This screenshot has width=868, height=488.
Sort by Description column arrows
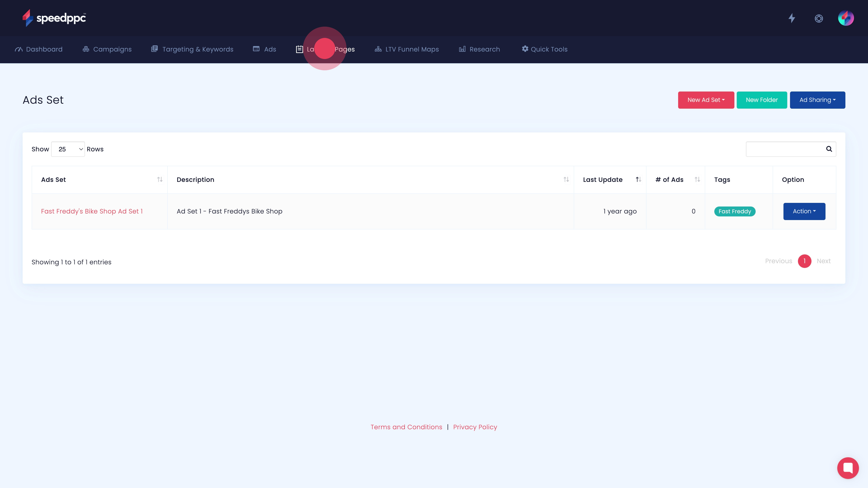566,180
